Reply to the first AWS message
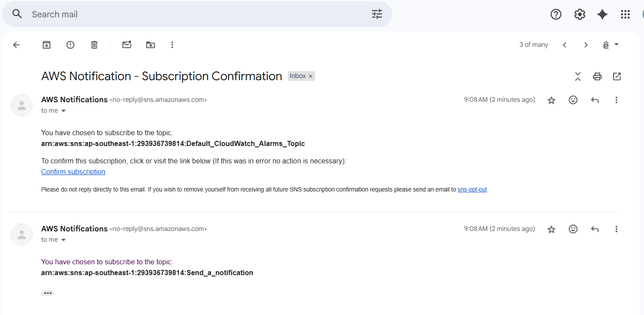Viewport: 644px width, 315px height. click(595, 100)
